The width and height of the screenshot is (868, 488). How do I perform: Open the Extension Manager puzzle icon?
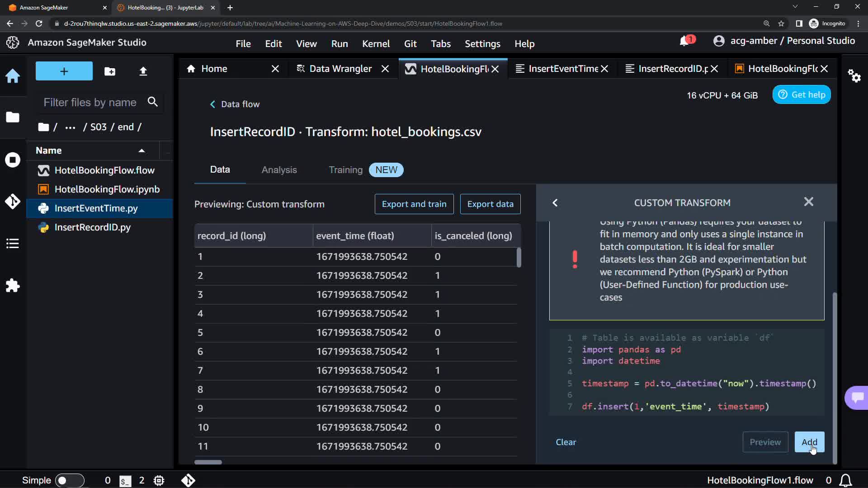coord(13,285)
